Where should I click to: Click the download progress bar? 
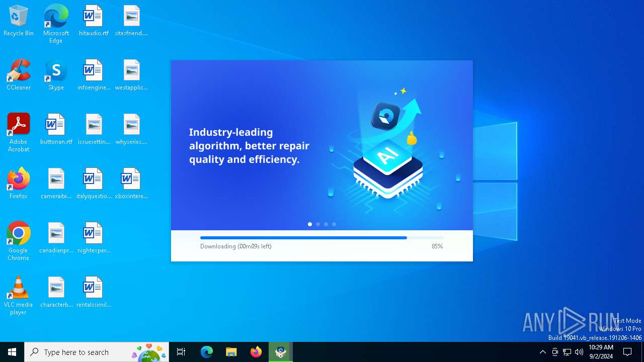click(322, 238)
